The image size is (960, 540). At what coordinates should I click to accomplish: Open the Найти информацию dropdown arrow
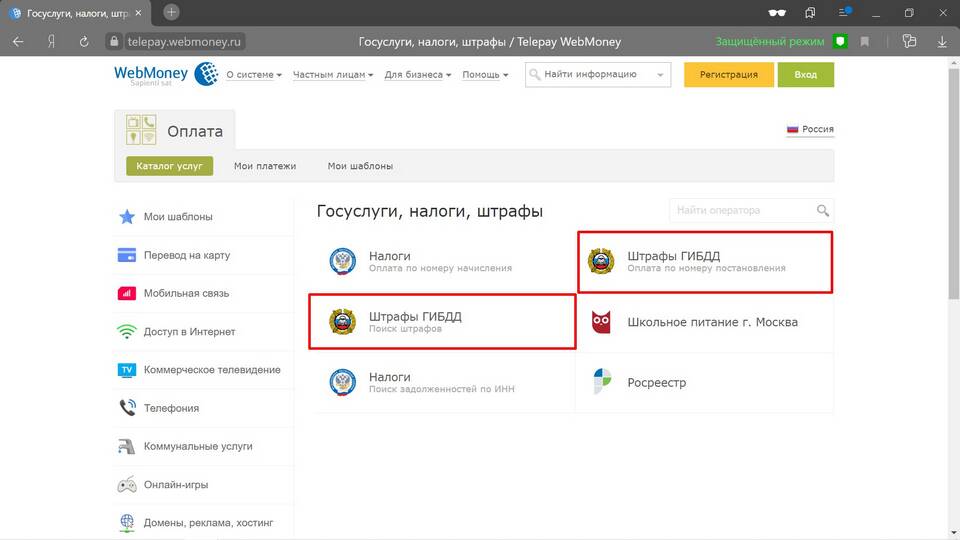(x=661, y=74)
